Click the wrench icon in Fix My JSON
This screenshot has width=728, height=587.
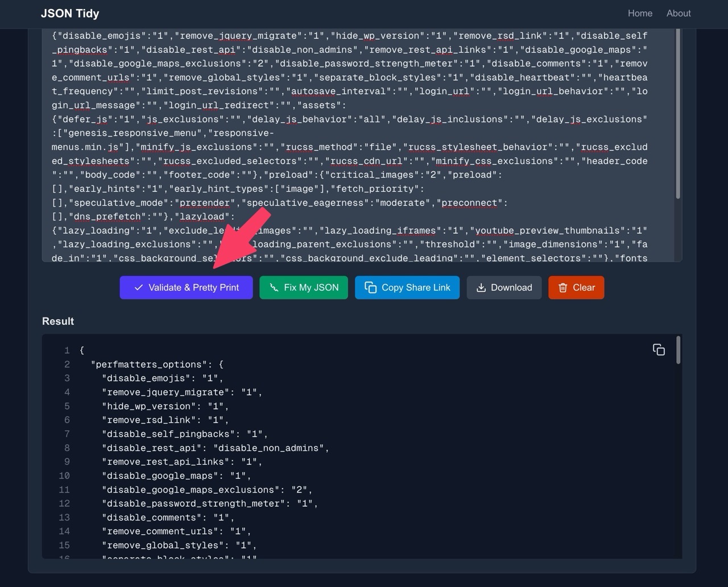(x=274, y=288)
